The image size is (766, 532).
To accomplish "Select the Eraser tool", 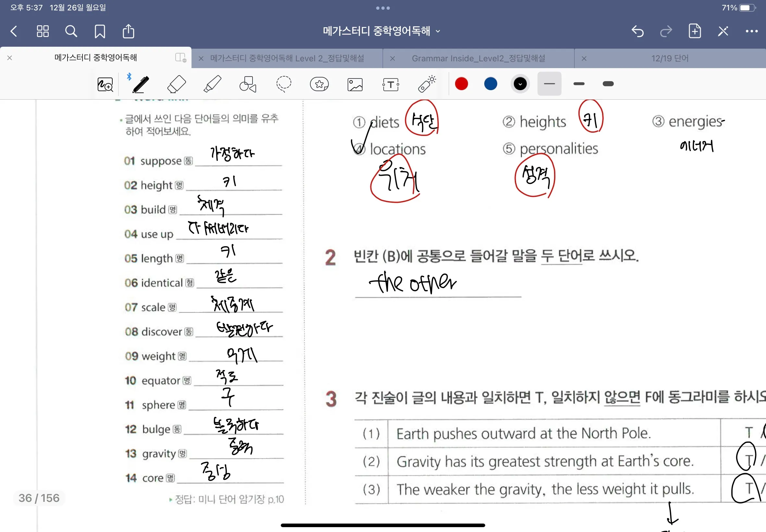I will pos(177,84).
